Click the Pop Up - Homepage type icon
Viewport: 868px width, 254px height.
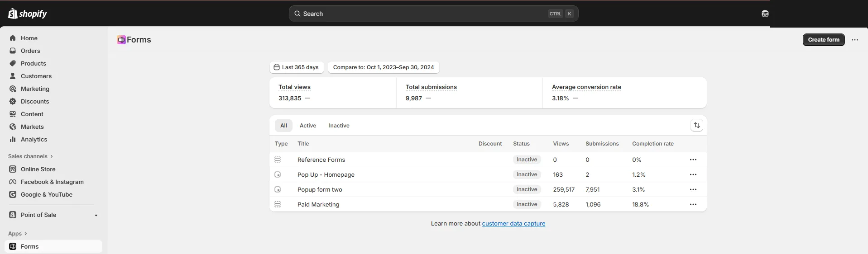click(278, 174)
